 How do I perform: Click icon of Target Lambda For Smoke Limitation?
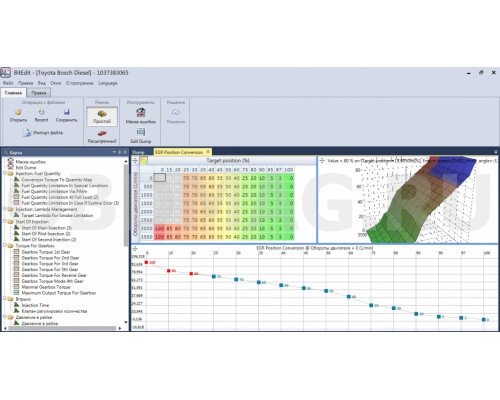16,215
